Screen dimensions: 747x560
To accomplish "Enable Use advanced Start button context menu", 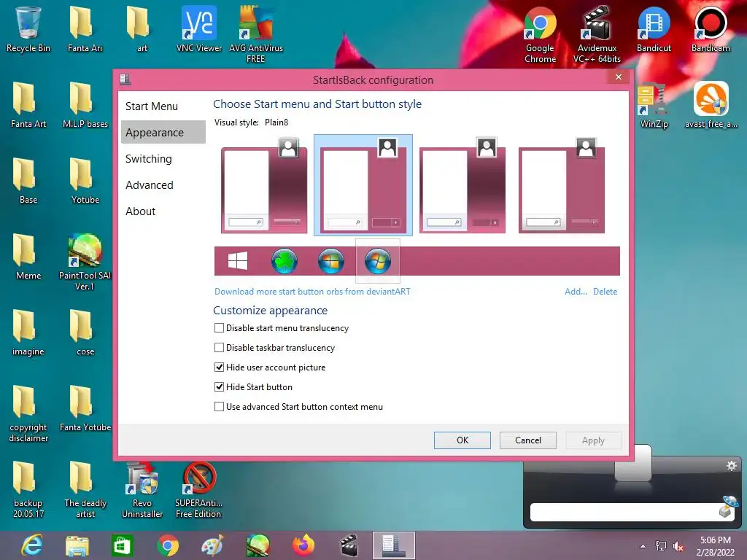I will coord(219,407).
